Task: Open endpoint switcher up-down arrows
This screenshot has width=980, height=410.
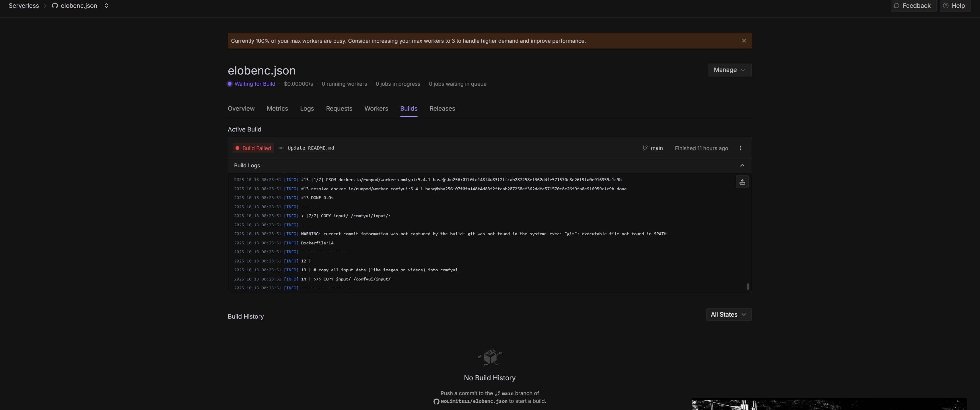Action: (106, 6)
